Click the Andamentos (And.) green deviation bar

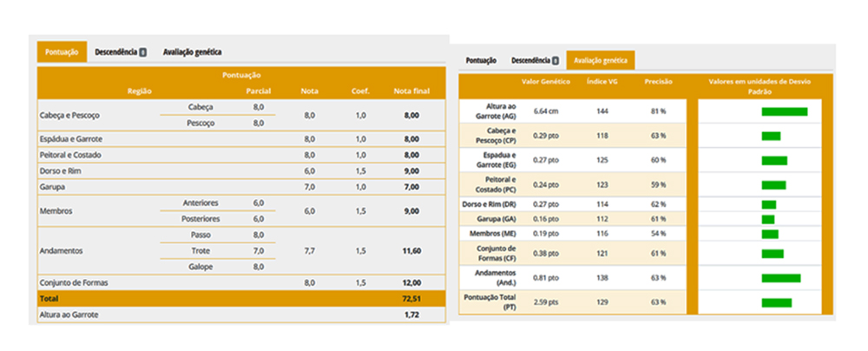(780, 278)
